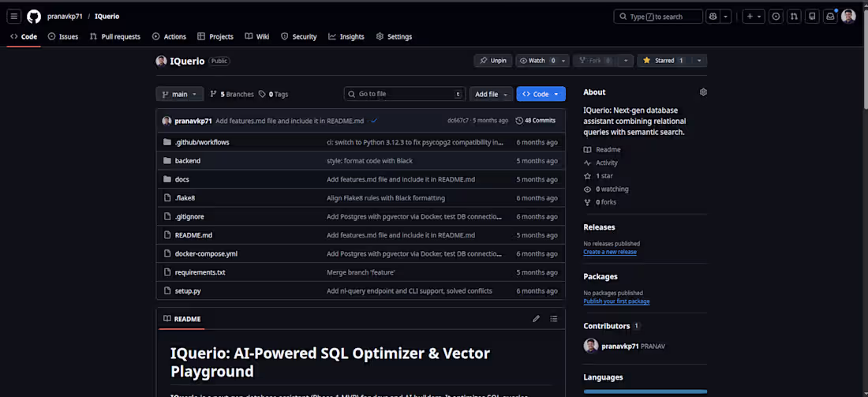Click the Type / to search box
Viewport: 868px width, 397px height.
point(657,17)
